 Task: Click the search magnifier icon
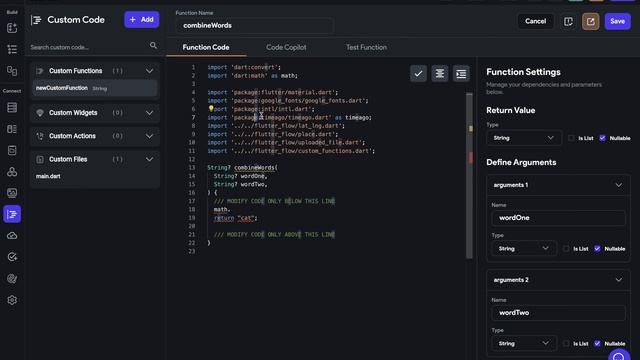[x=153, y=46]
